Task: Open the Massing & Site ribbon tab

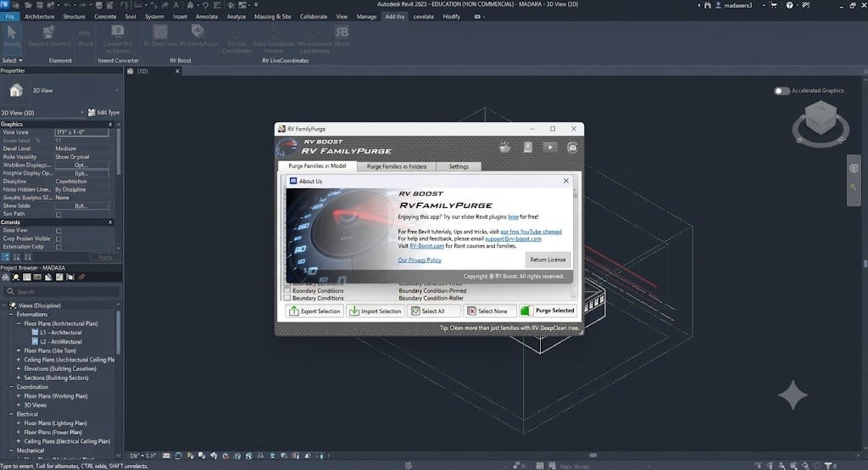Action: click(x=272, y=17)
